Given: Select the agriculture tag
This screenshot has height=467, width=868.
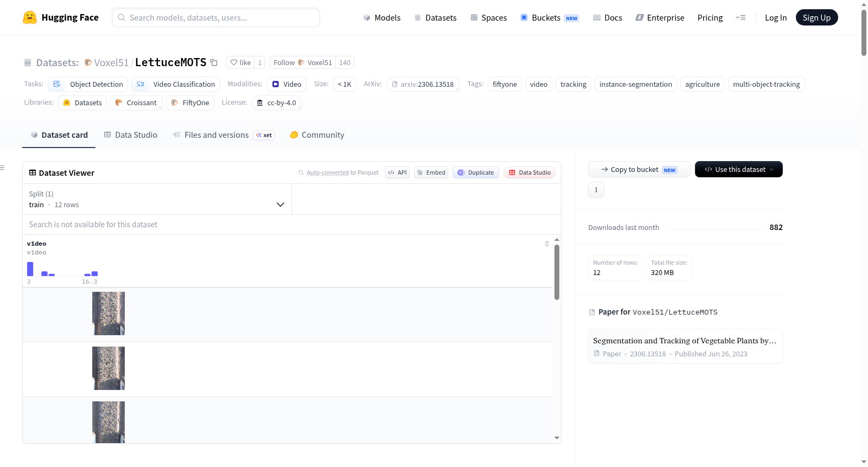Looking at the screenshot, I should 703,84.
